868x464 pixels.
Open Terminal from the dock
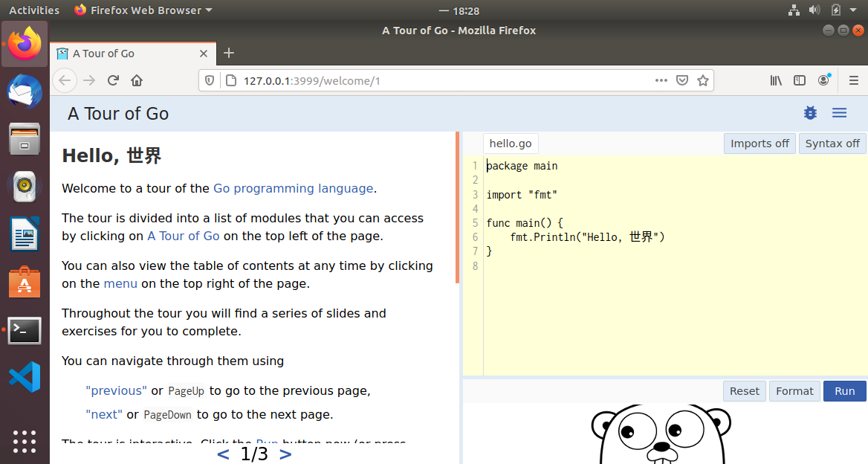click(x=25, y=330)
